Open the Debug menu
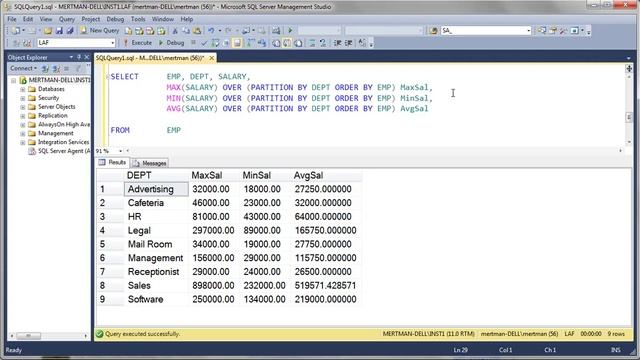Screen dimensions: 640x360 click(115, 19)
